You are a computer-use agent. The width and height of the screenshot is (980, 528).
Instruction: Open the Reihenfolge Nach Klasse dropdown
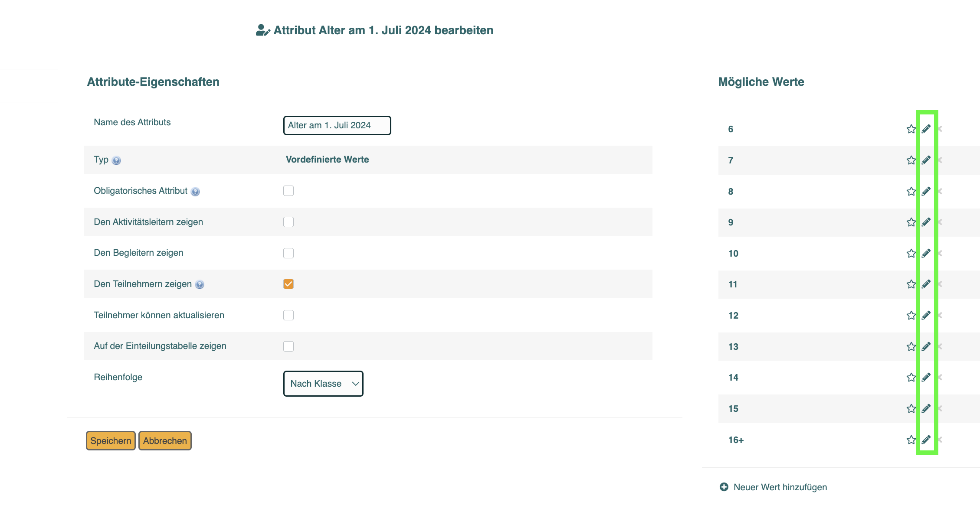tap(323, 384)
